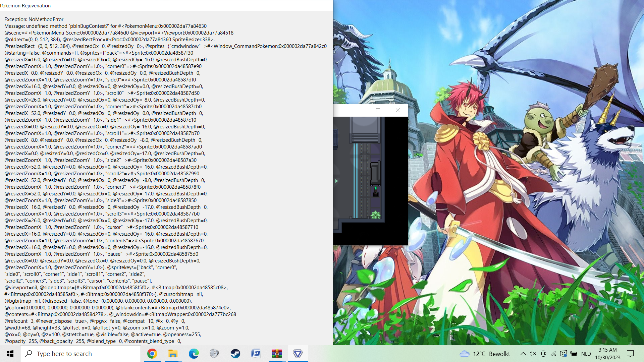Viewport: 644px width, 362px height.
Task: Switch to the Pokemon Rejuvenation taskbar icon
Action: coord(298,354)
